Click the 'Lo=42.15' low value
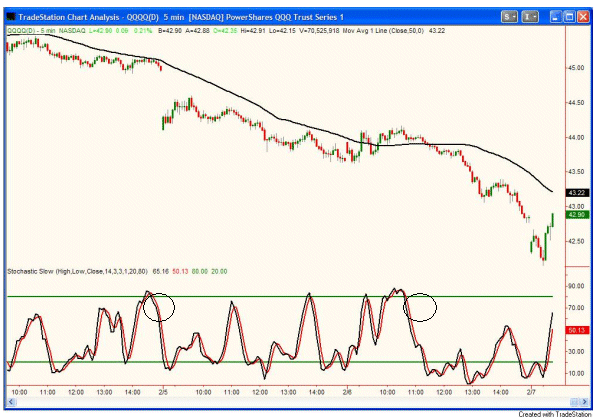Viewport: 597px width, 420px height. coord(282,30)
